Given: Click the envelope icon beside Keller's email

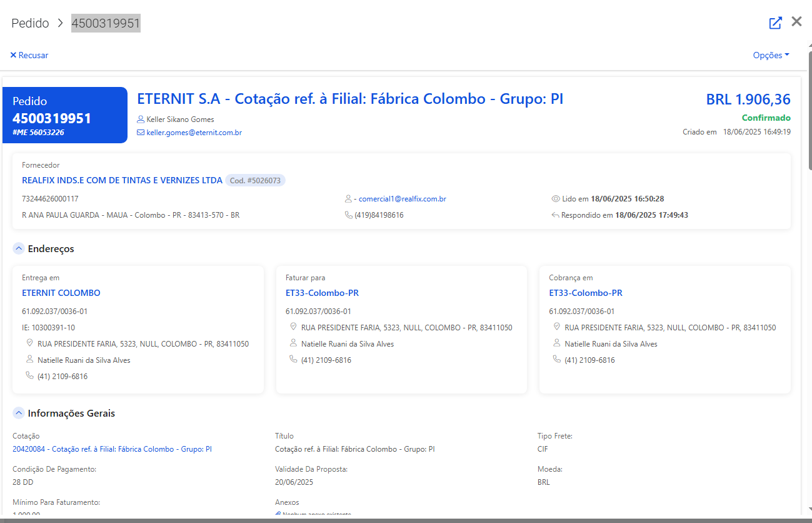Looking at the screenshot, I should [x=141, y=133].
